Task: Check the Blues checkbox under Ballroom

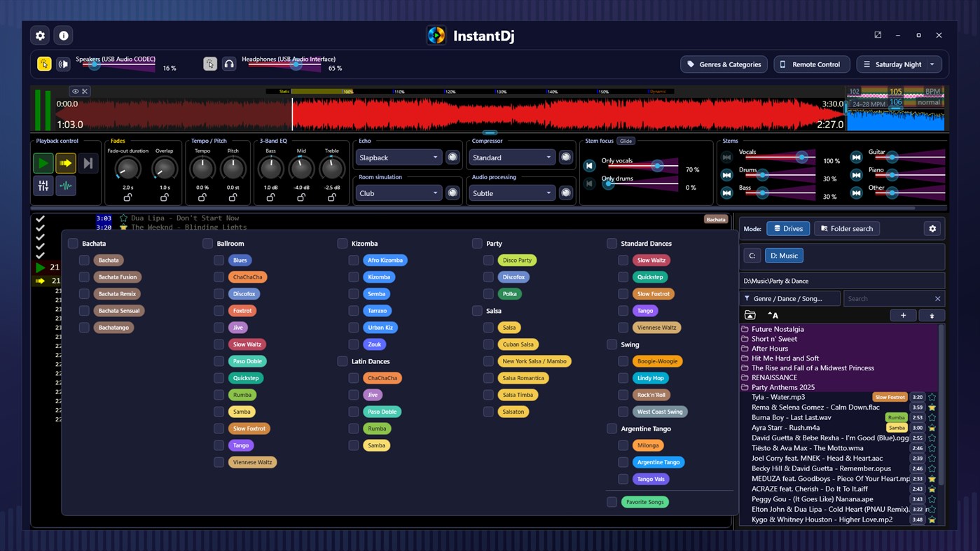Action: 219,260
